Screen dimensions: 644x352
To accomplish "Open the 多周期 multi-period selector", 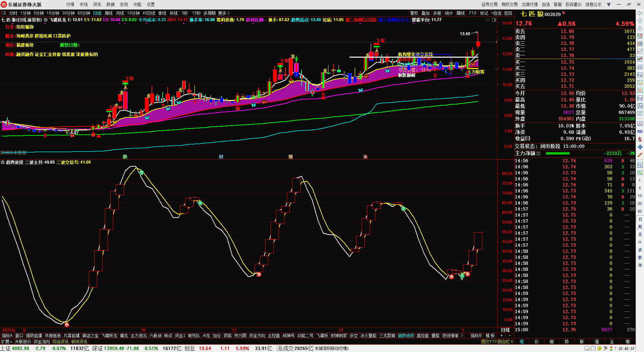I will tap(209, 13).
